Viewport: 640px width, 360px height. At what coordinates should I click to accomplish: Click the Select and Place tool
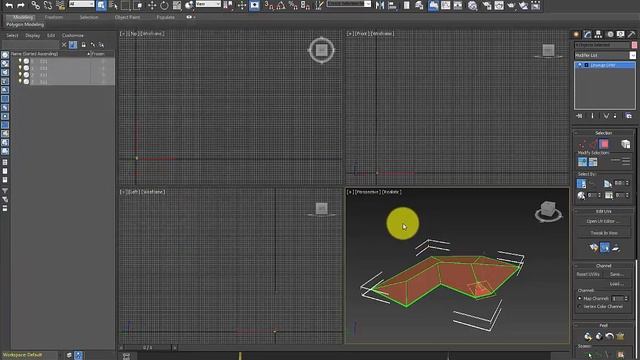189,5
